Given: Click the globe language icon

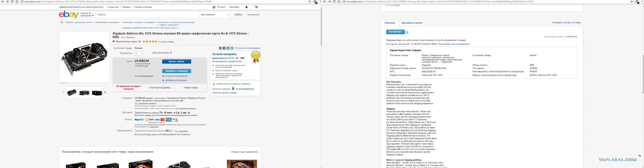Looking at the screenshot, I should (x=214, y=7).
